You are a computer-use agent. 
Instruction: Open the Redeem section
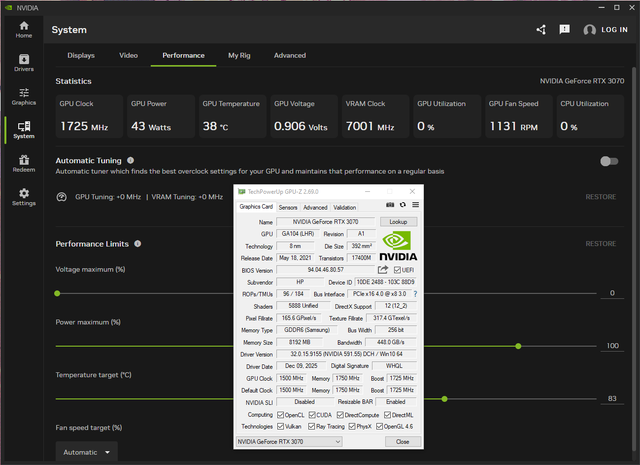[24, 163]
